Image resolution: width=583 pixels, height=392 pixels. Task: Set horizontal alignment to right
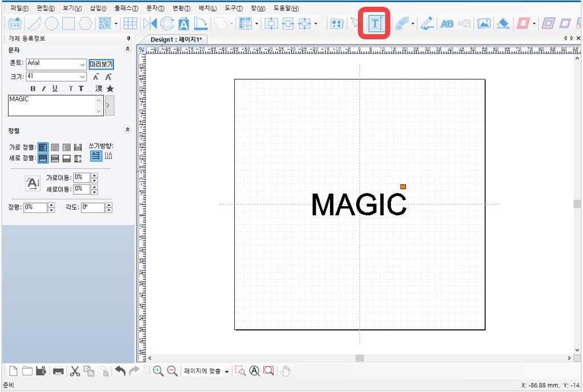pos(67,148)
